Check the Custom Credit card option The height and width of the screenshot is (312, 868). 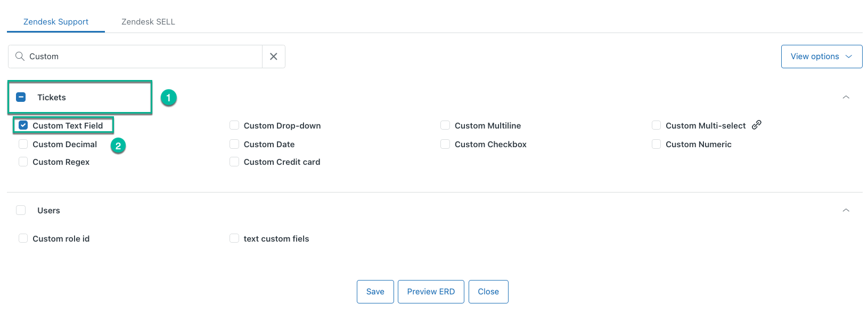click(x=234, y=162)
